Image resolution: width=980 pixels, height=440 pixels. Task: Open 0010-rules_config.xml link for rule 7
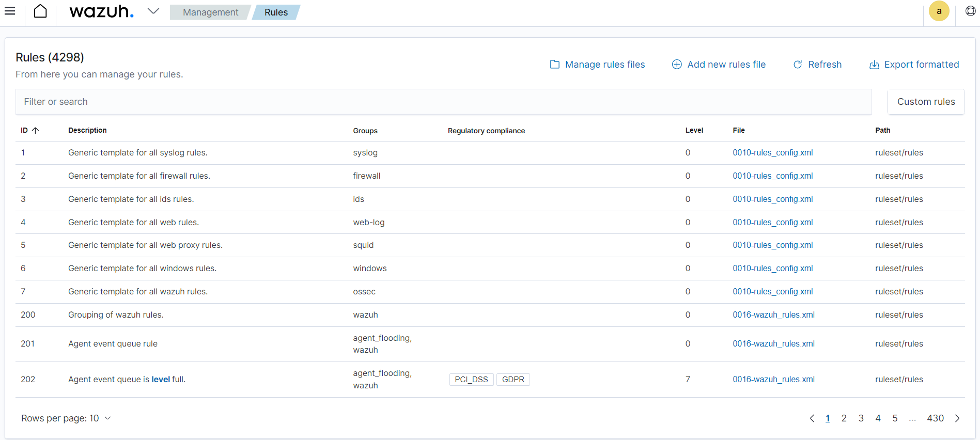(772, 292)
